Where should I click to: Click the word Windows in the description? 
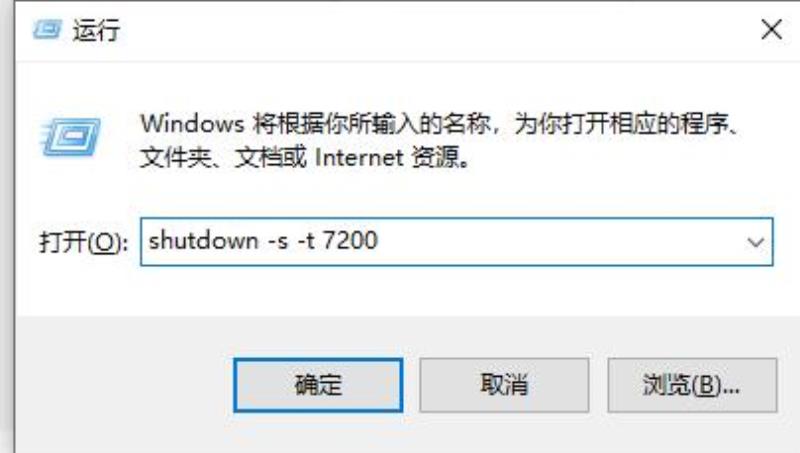pos(192,124)
